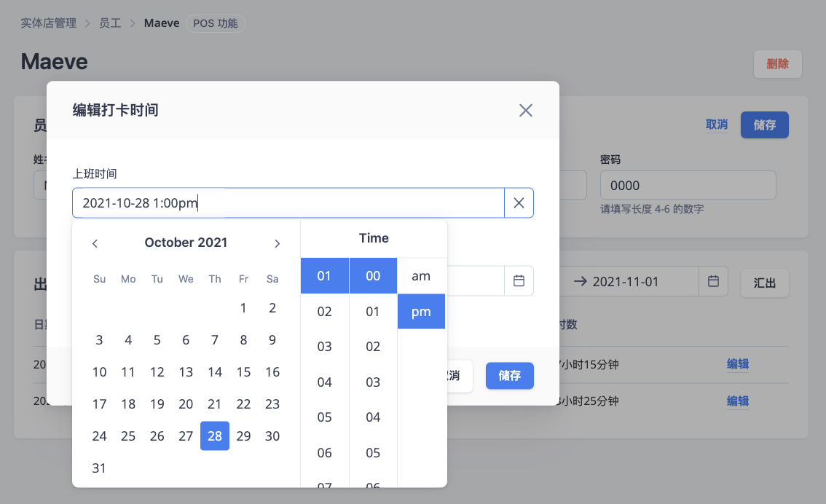Pick October 22 in calendar
Viewport: 826px width, 504px height.
243,404
